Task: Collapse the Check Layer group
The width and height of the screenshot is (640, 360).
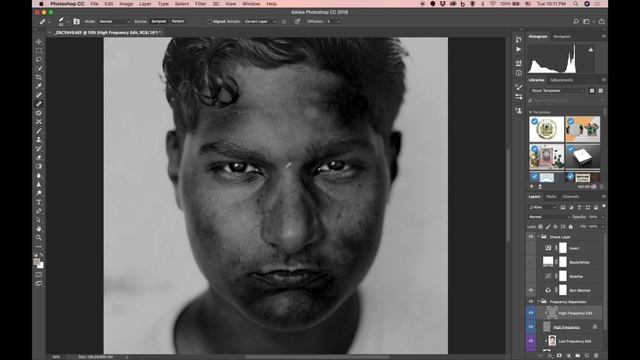Action: click(x=539, y=237)
